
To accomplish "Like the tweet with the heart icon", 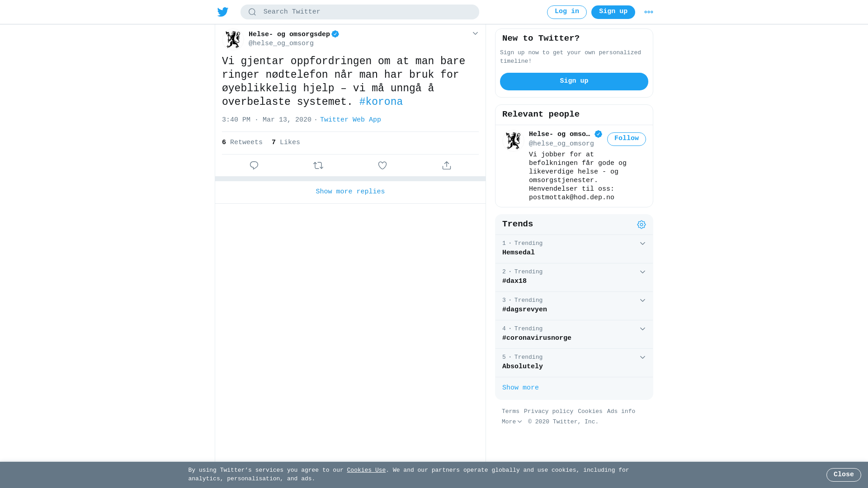I will [x=382, y=165].
